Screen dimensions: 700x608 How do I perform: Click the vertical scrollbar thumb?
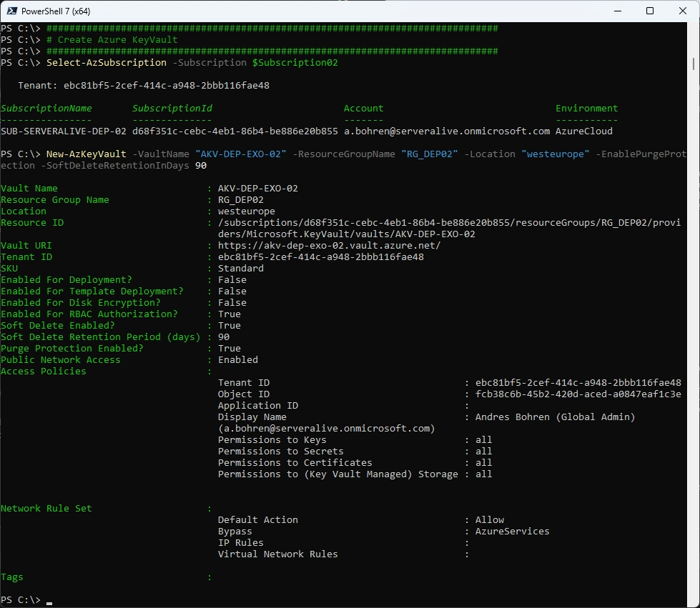pos(694,64)
